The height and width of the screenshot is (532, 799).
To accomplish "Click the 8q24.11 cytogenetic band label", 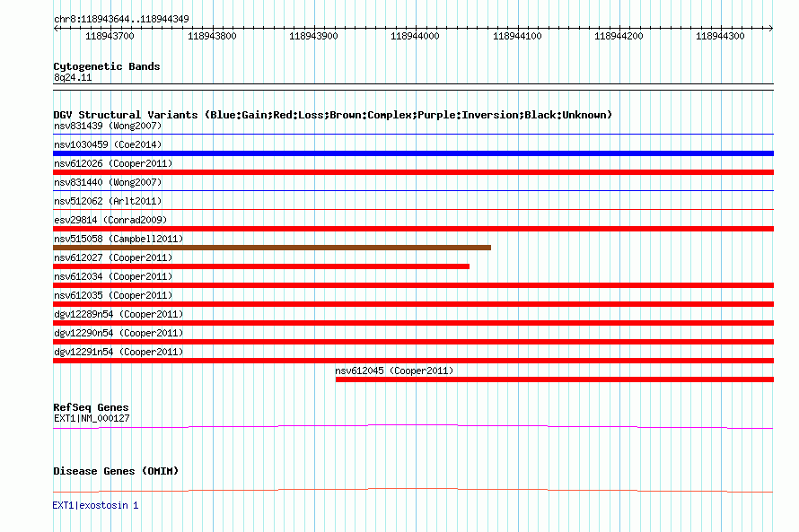I will 73,77.
